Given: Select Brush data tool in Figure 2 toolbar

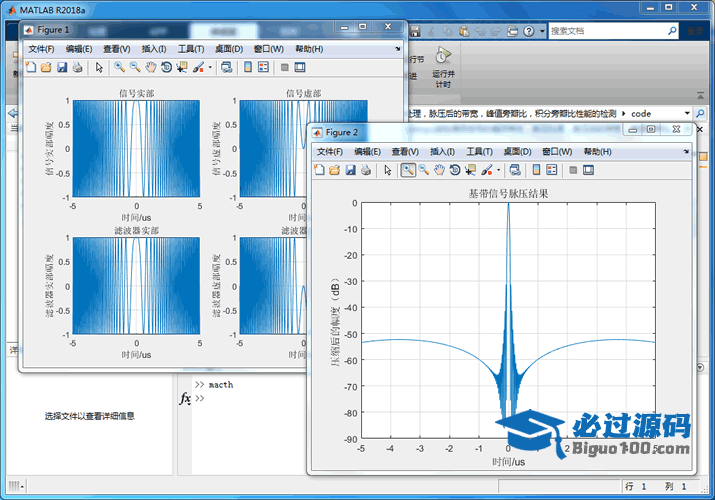Looking at the screenshot, I should [487, 170].
